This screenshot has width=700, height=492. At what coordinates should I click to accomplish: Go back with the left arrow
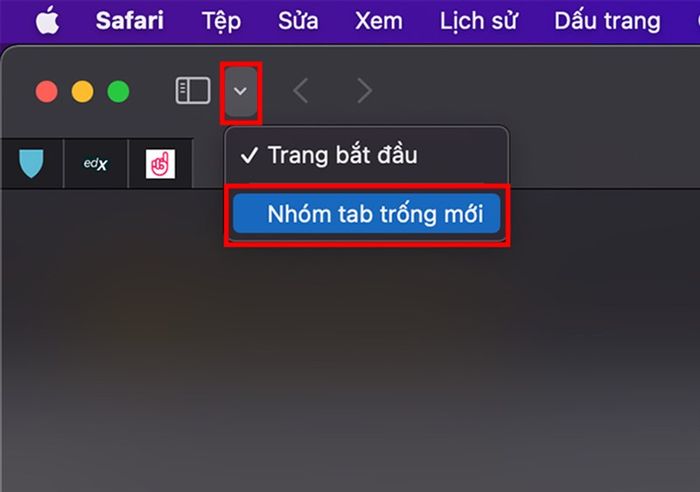click(300, 91)
